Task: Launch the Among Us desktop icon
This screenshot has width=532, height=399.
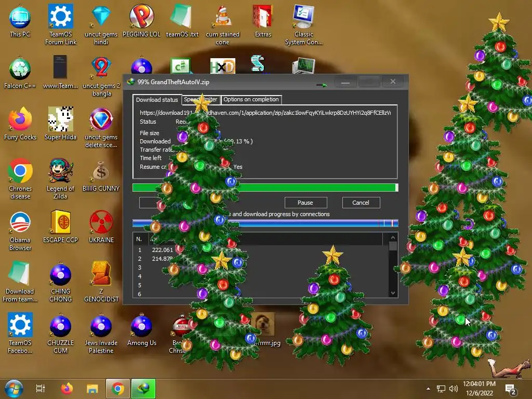Action: [x=142, y=330]
